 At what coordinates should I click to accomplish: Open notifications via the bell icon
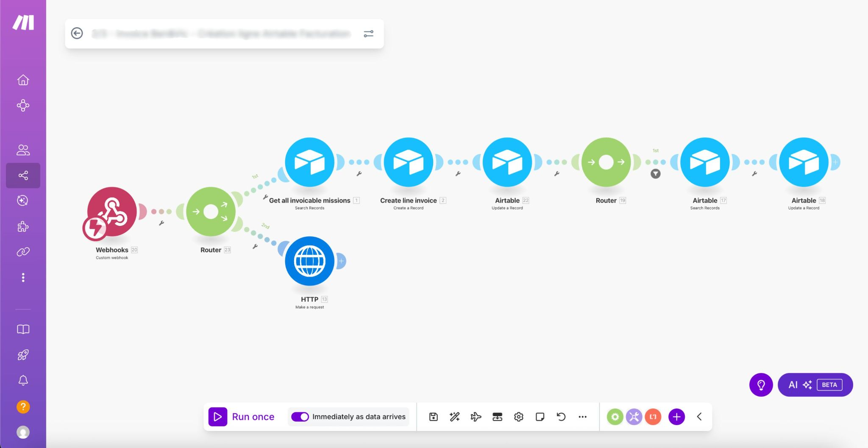(23, 380)
